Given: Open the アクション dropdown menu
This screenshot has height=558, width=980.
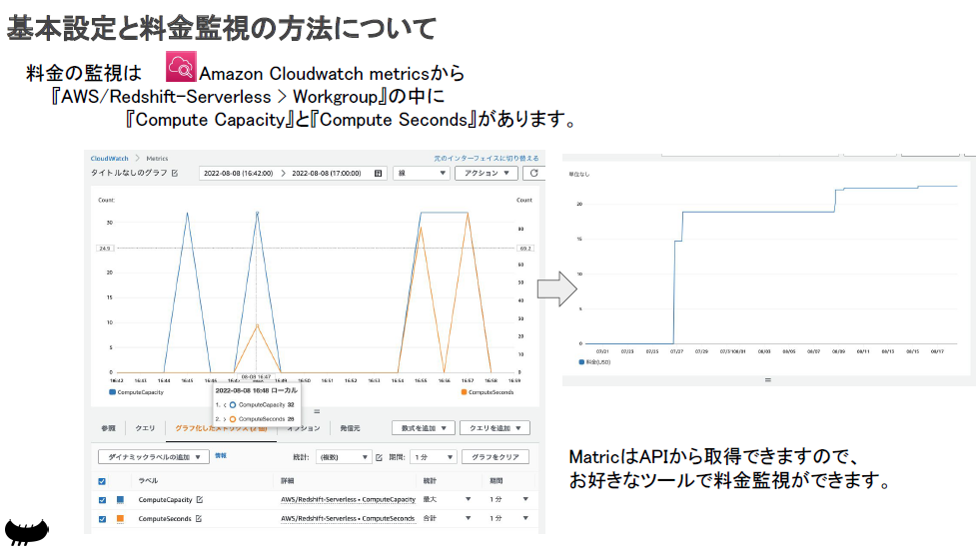Looking at the screenshot, I should coord(487,173).
